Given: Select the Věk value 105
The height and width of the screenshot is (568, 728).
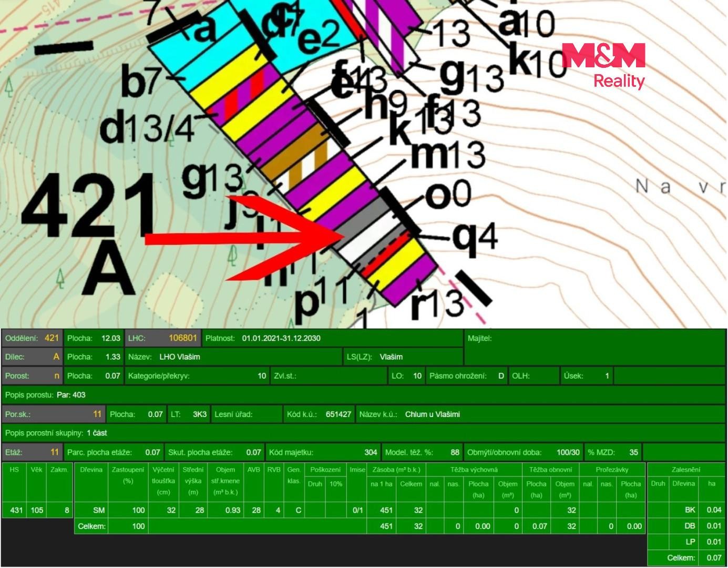Looking at the screenshot, I should tap(37, 510).
